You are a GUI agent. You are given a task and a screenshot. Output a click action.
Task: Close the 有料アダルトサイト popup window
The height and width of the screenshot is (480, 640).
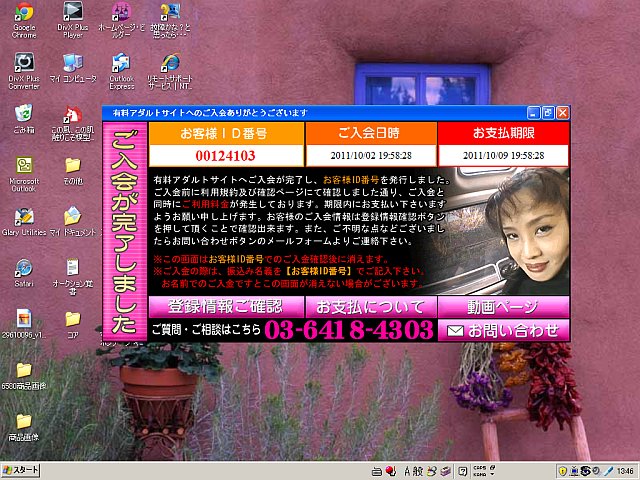pyautogui.click(x=562, y=113)
